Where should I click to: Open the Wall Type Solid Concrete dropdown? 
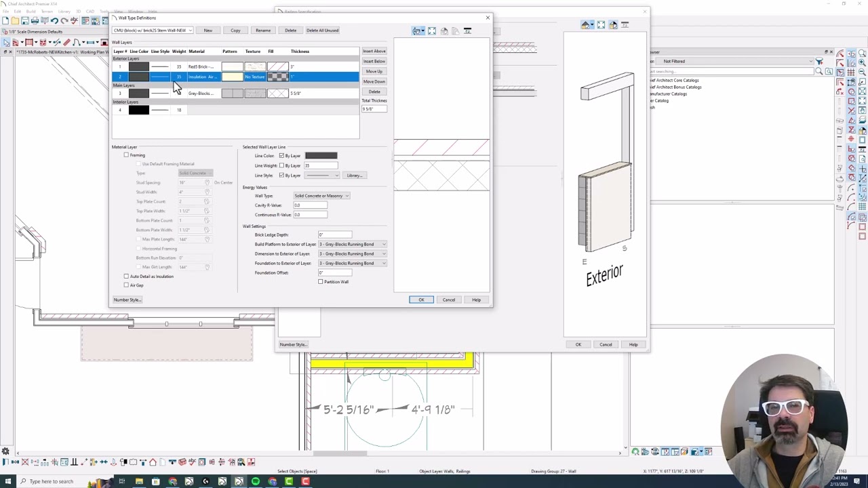coord(321,196)
